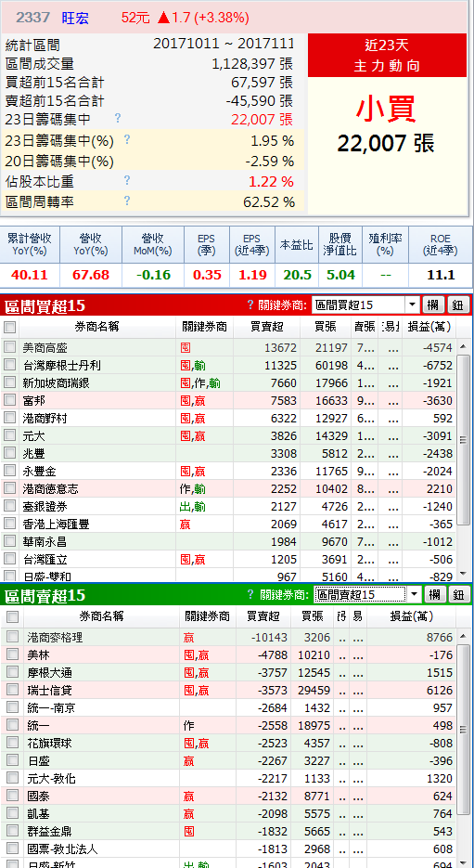Click 欄 button in 區間賣超15 header
This screenshot has height=868, width=474.
(x=434, y=595)
